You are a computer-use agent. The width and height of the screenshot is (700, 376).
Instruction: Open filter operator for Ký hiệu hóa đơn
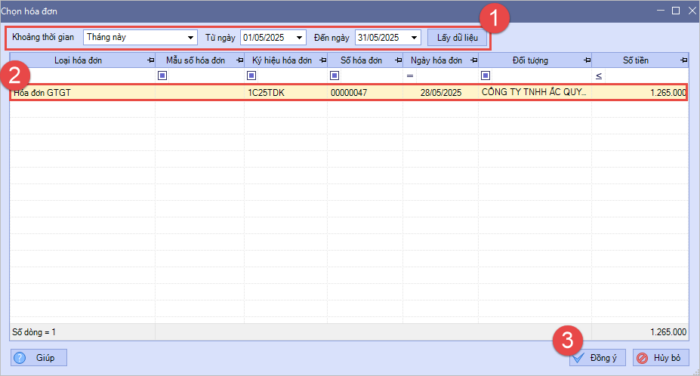(251, 75)
